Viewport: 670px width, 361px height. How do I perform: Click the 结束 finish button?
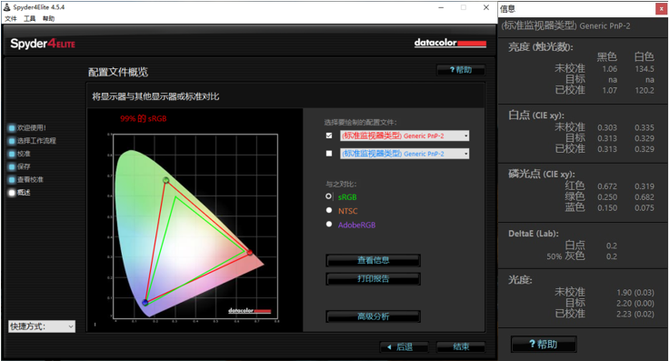(x=461, y=347)
